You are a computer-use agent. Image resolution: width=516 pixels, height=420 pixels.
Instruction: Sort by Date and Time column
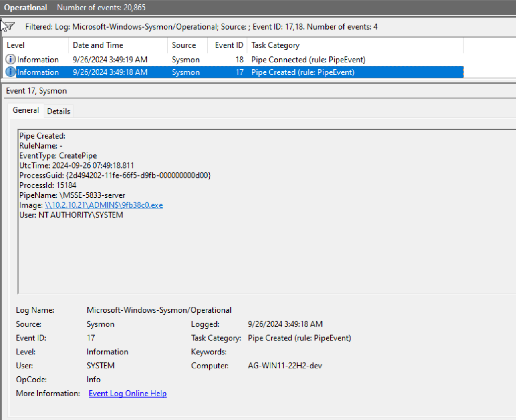tap(98, 45)
